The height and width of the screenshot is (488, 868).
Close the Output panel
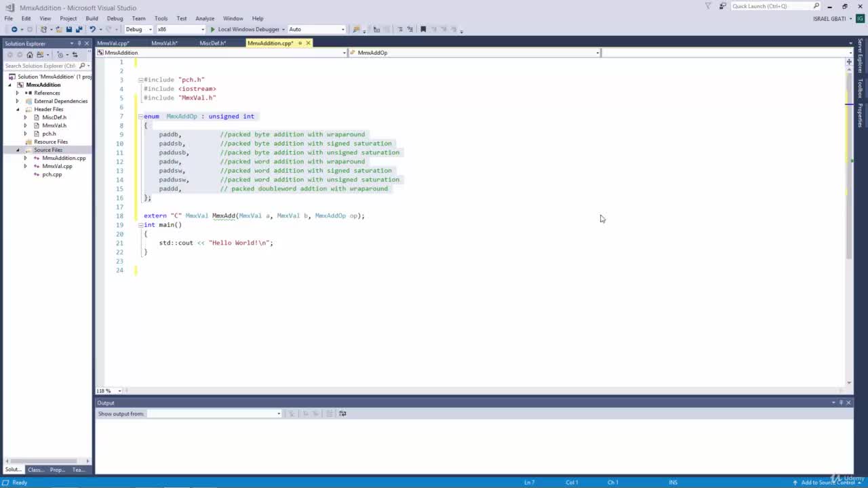(x=848, y=403)
